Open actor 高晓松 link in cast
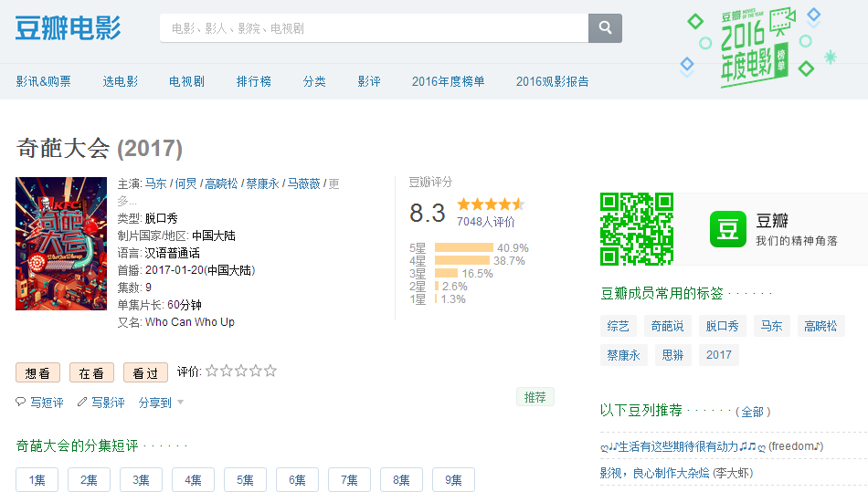Image resolution: width=868 pixels, height=492 pixels. click(x=221, y=183)
